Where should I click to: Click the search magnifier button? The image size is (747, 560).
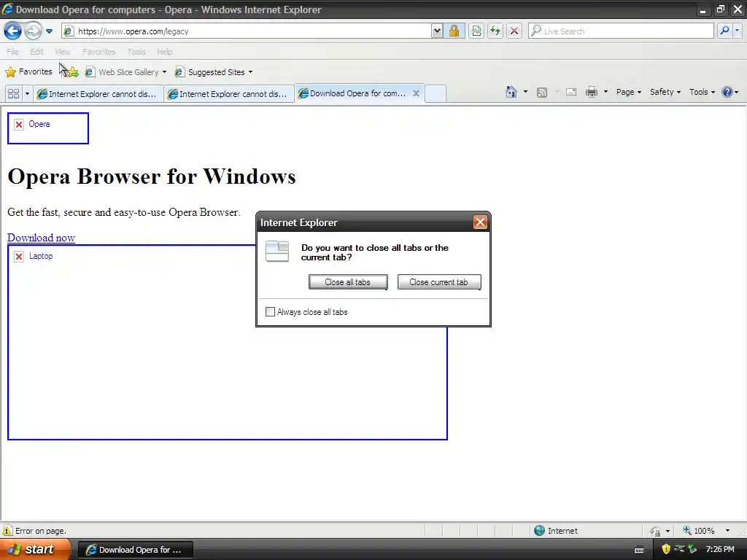point(724,31)
